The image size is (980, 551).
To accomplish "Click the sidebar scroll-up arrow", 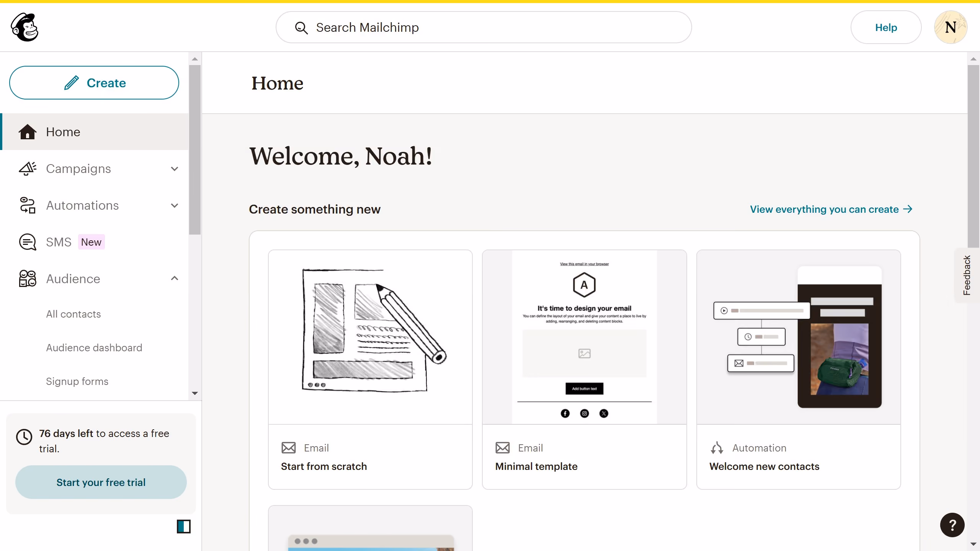I will pos(195,59).
